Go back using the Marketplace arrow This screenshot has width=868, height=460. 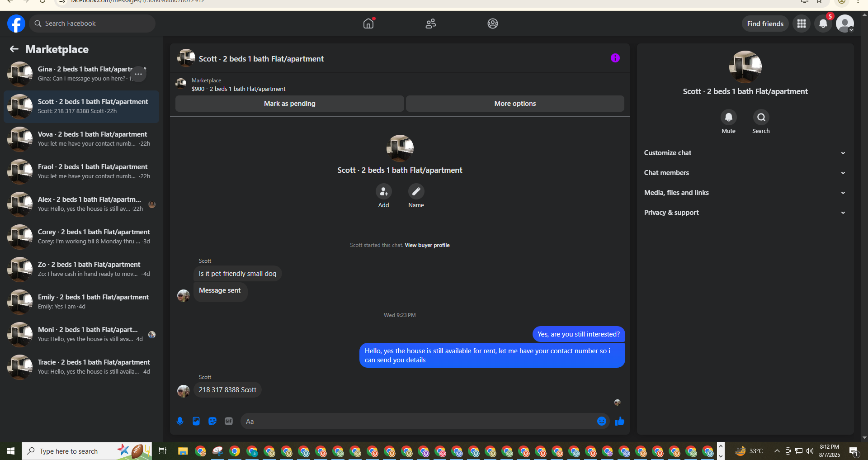coord(14,49)
